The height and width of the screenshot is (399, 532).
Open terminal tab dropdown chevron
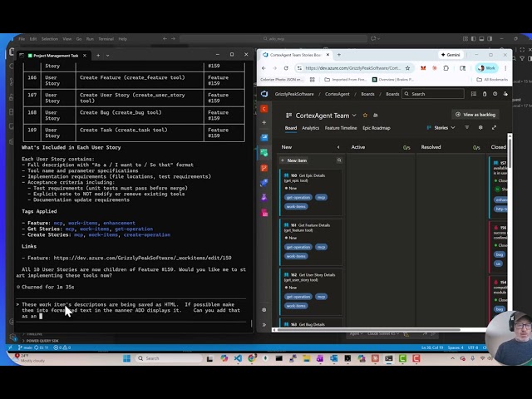(107, 56)
